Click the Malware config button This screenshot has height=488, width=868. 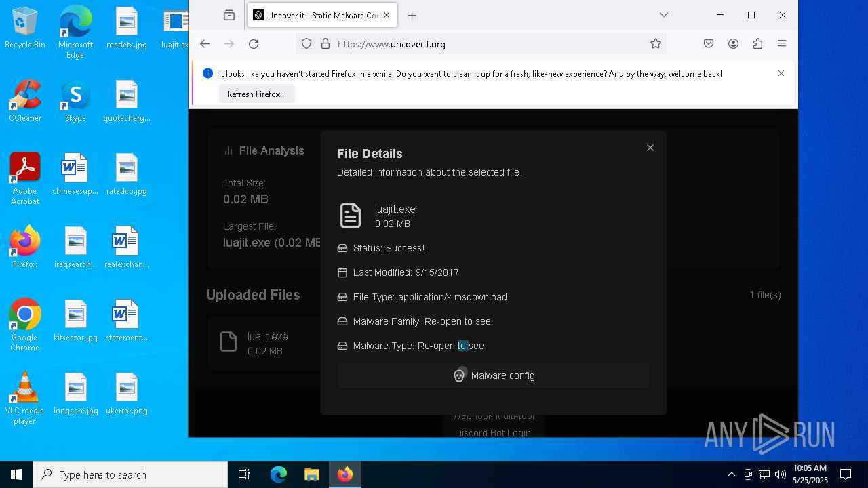[x=494, y=375]
